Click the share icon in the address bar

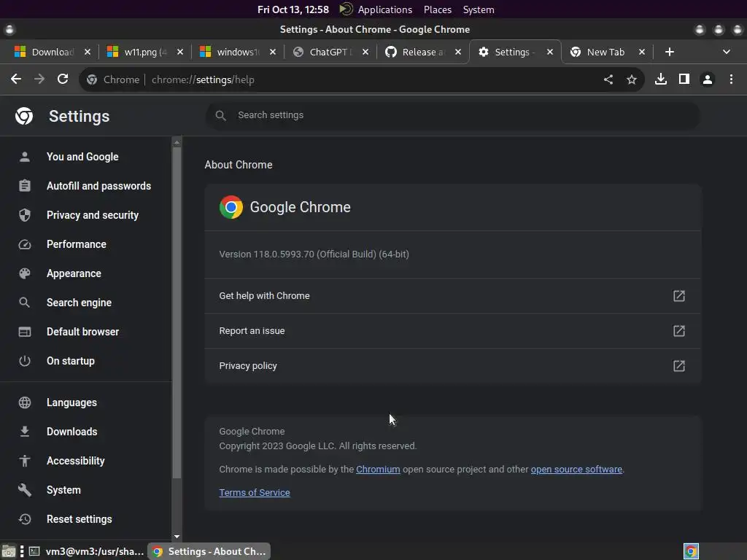tap(608, 79)
